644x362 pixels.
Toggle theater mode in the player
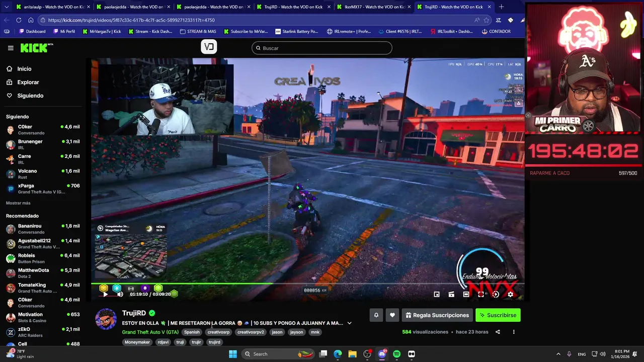[x=466, y=294]
